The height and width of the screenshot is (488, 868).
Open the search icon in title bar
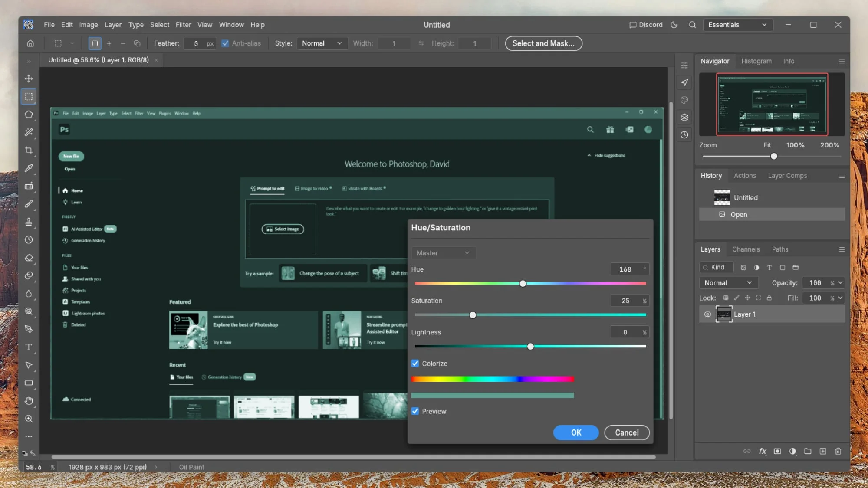click(x=692, y=25)
